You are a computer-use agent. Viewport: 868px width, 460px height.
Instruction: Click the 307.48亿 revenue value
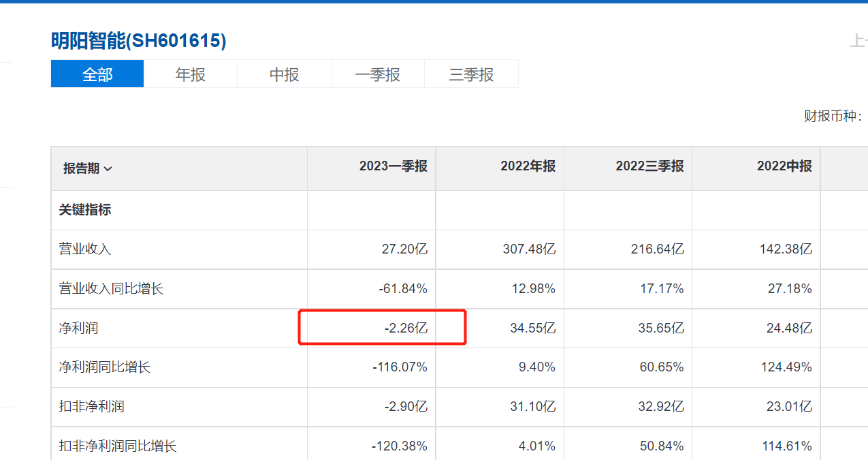tap(529, 249)
